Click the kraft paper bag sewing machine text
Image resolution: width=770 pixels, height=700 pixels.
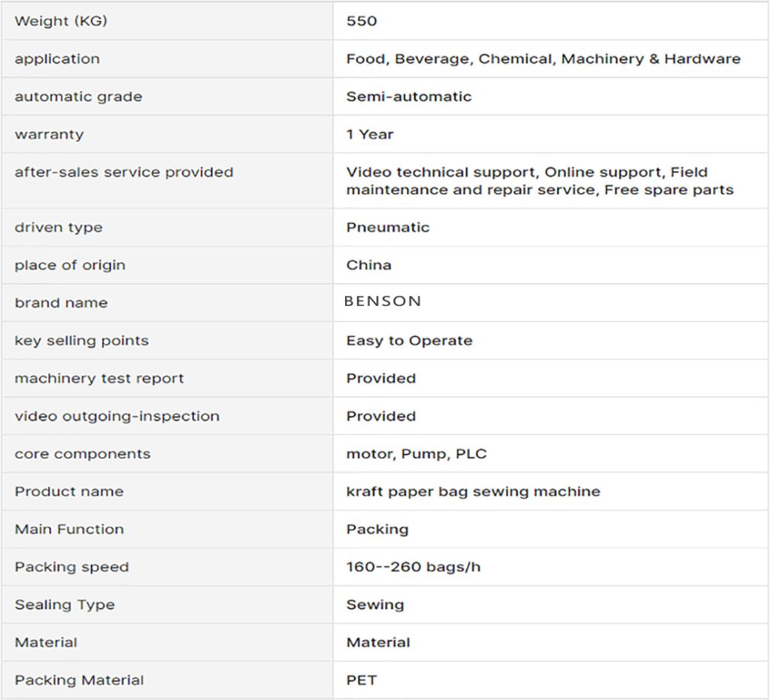[473, 492]
